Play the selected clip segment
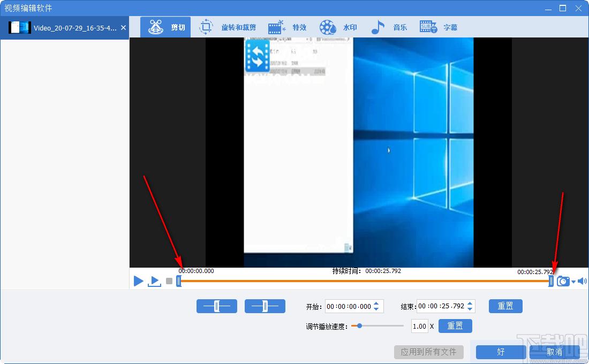Image resolution: width=589 pixels, height=364 pixels. [x=154, y=281]
